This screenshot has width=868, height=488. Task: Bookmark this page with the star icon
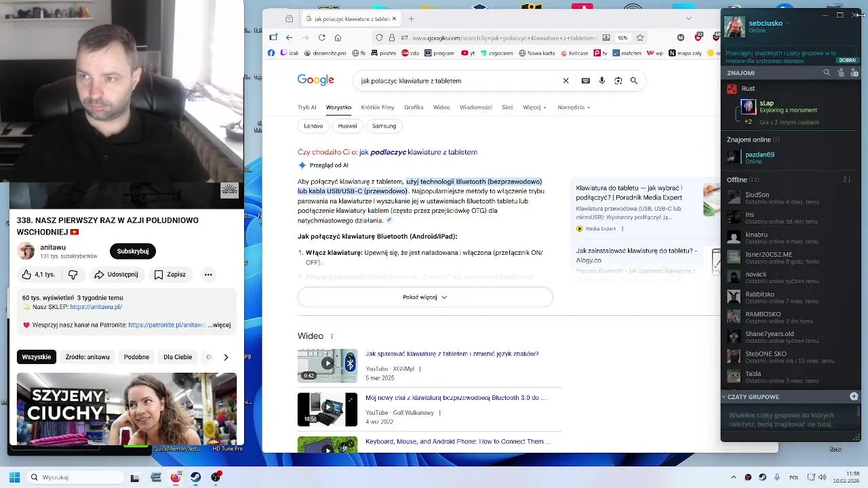click(x=640, y=38)
